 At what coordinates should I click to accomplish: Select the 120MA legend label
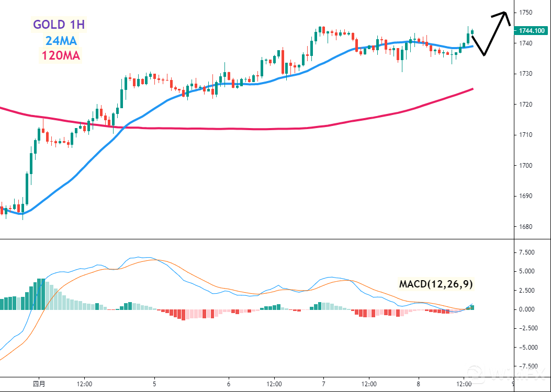[61, 55]
